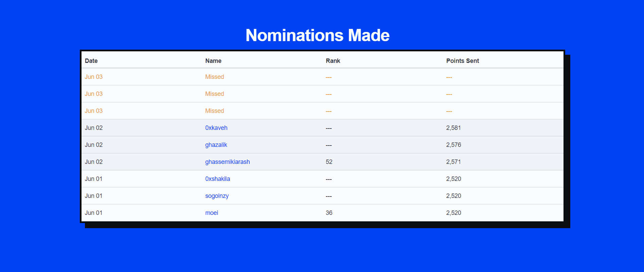644x272 pixels.
Task: Follow the 0xshakila link
Action: coord(217,179)
